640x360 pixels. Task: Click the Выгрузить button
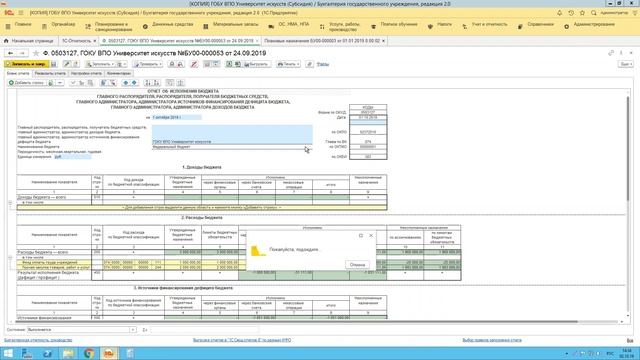click(x=256, y=64)
